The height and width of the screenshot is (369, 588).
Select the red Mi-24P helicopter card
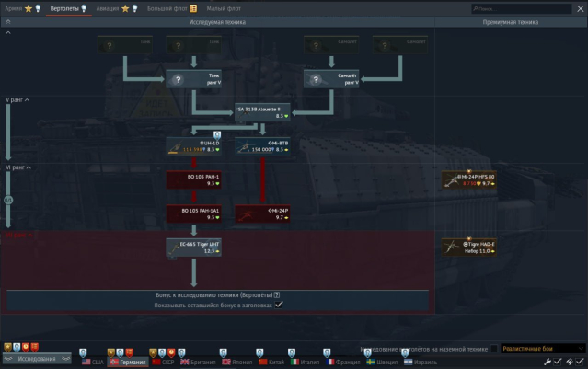pos(262,213)
